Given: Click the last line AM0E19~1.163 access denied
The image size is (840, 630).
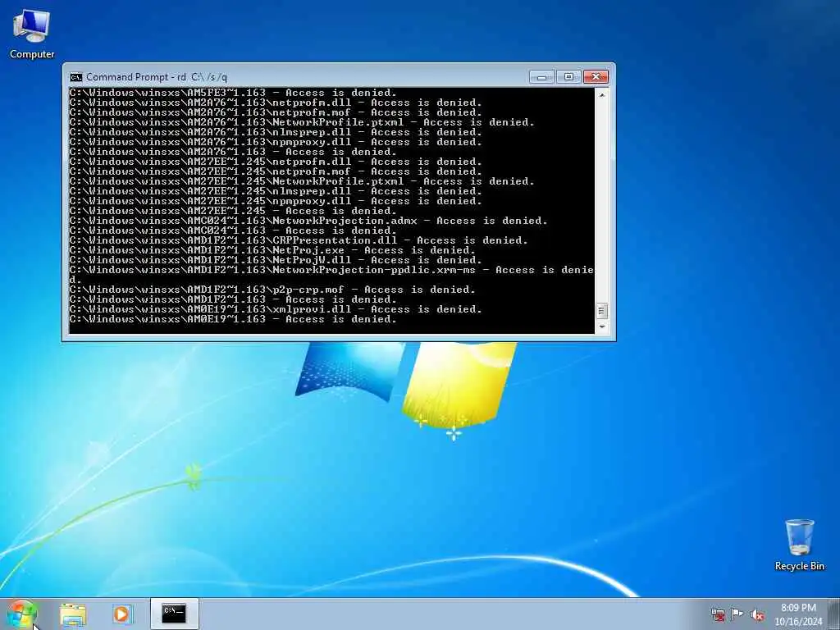Looking at the screenshot, I should [x=233, y=319].
